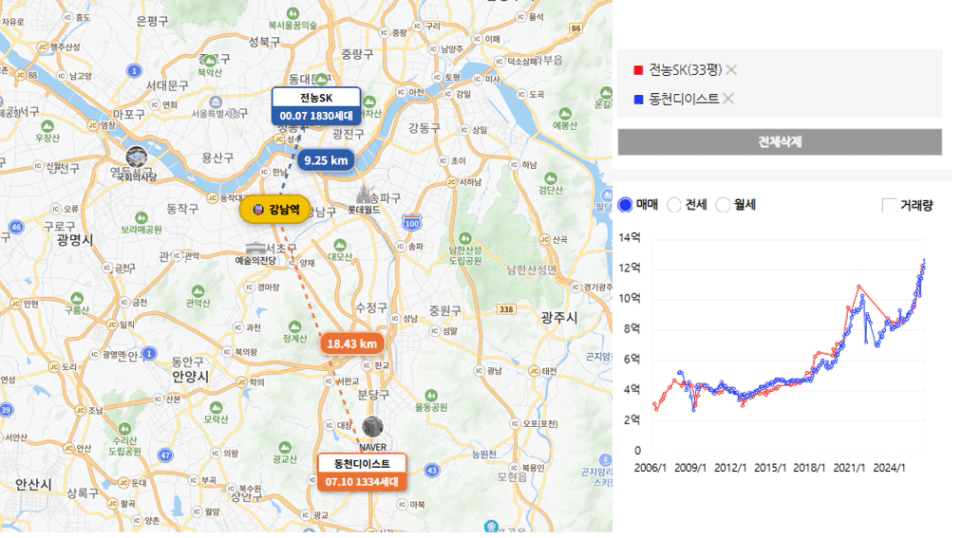Click the 관악산 mountain icon
Viewport: 962px width, 538px height.
click(x=198, y=291)
